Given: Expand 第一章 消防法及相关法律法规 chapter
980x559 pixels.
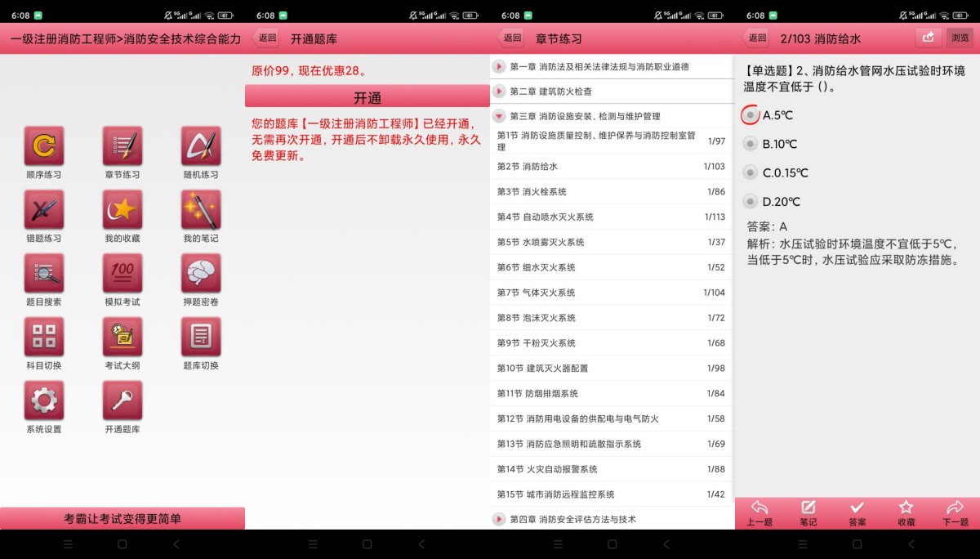Looking at the screenshot, I should pos(612,66).
